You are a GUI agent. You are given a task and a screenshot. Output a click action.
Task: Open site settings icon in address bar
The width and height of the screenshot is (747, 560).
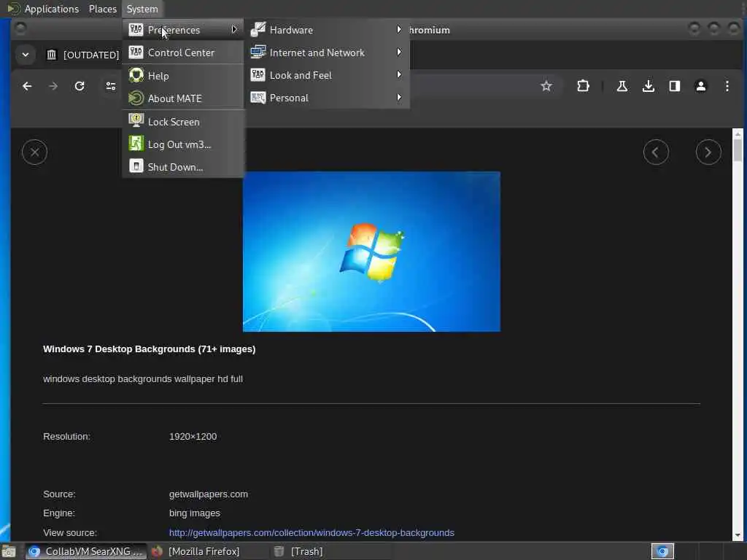[111, 86]
